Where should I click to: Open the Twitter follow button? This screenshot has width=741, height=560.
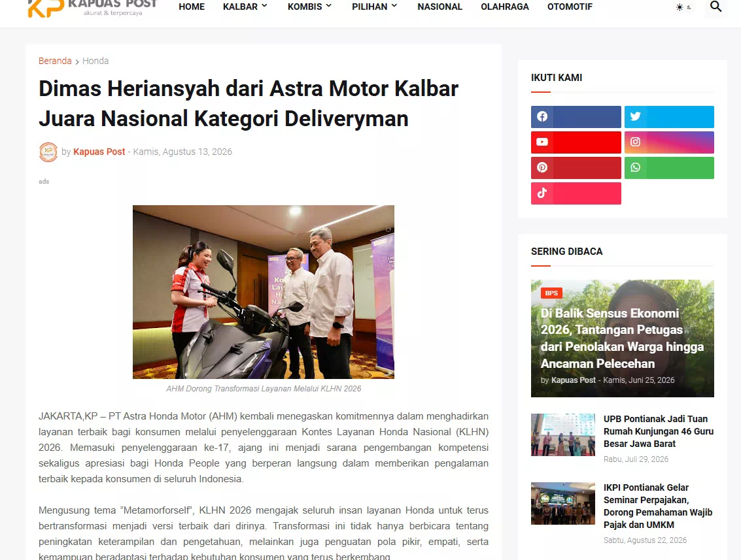tap(669, 116)
